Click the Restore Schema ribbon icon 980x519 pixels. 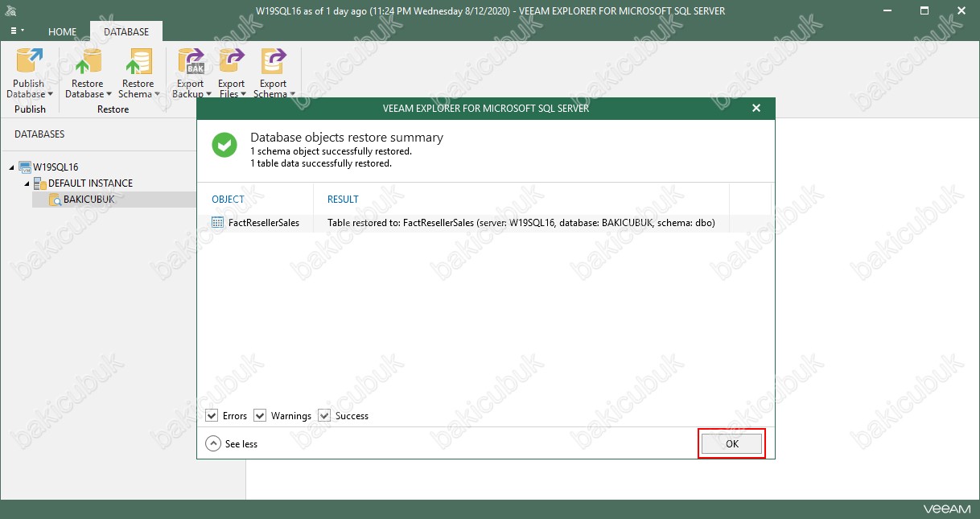(138, 62)
